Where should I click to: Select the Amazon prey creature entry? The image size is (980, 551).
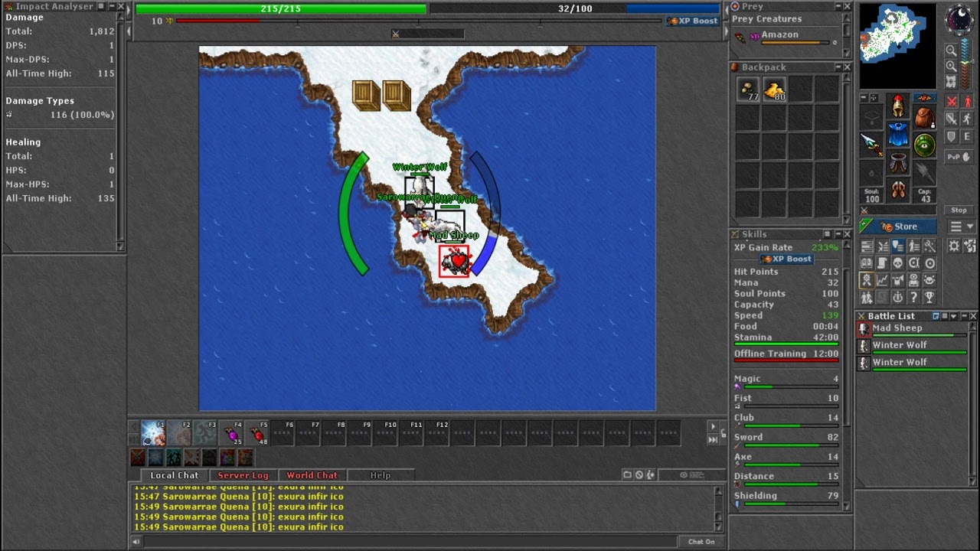(x=786, y=36)
